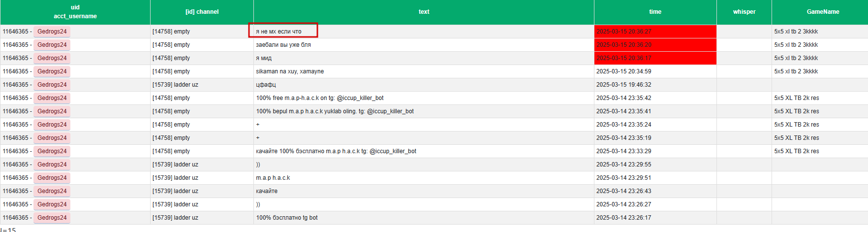Click the red time cell ending 20:36:17
This screenshot has width=868, height=232.
click(655, 58)
